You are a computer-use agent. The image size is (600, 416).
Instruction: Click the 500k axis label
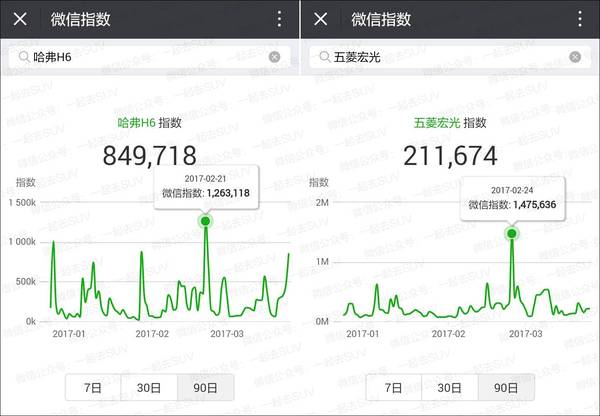pyautogui.click(x=26, y=282)
